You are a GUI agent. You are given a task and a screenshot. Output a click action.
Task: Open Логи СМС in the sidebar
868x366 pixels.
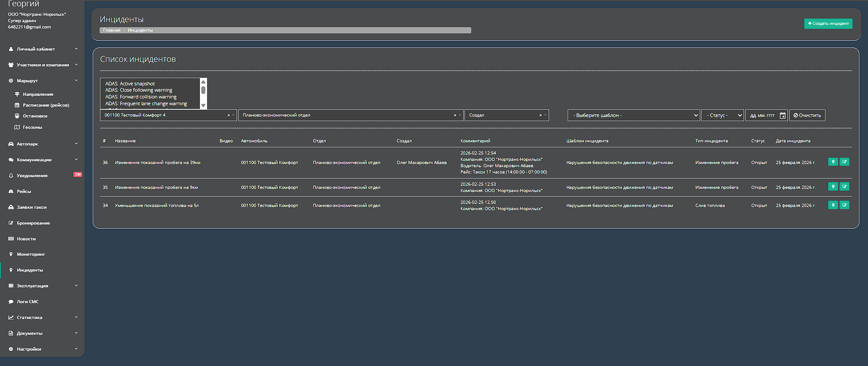[x=28, y=301]
